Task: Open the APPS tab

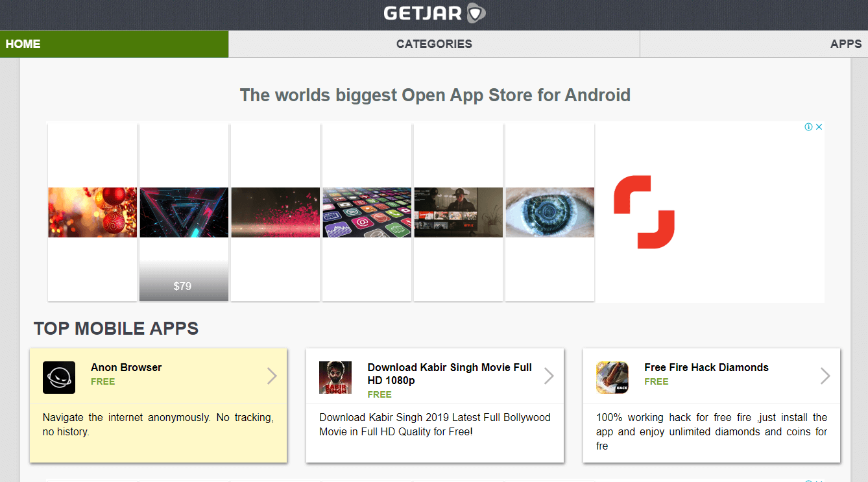Action: [845, 43]
